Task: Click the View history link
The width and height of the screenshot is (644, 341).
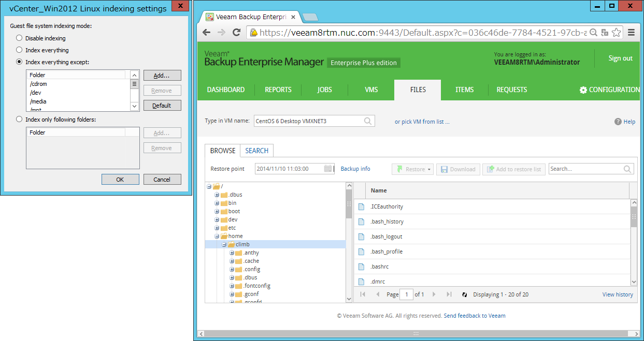Action: coord(618,294)
